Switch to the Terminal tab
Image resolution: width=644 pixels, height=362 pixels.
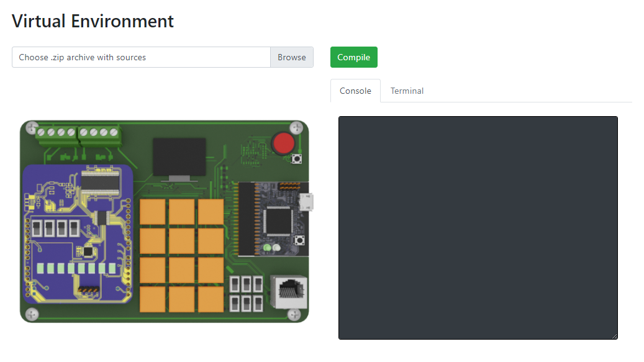407,91
